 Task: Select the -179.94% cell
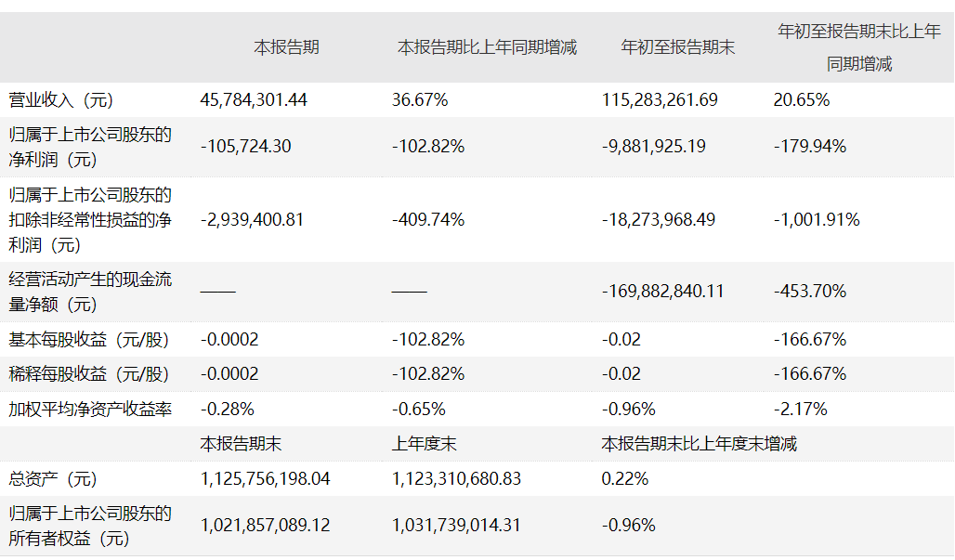point(809,146)
